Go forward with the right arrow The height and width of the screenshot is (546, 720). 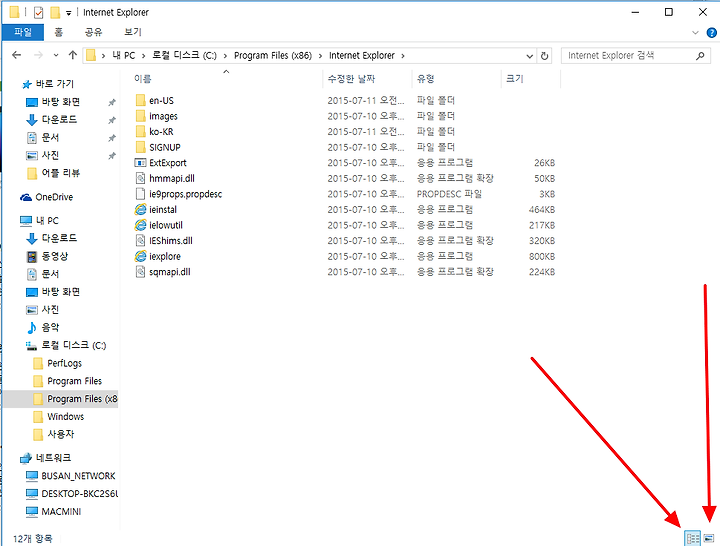click(38, 55)
